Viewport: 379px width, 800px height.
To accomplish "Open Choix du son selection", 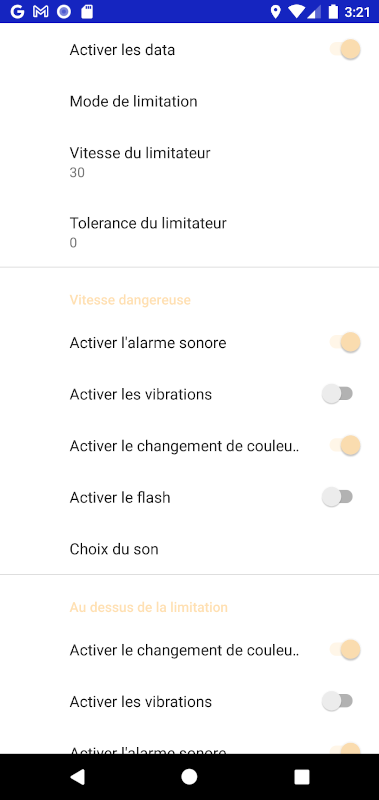I will [x=189, y=549].
